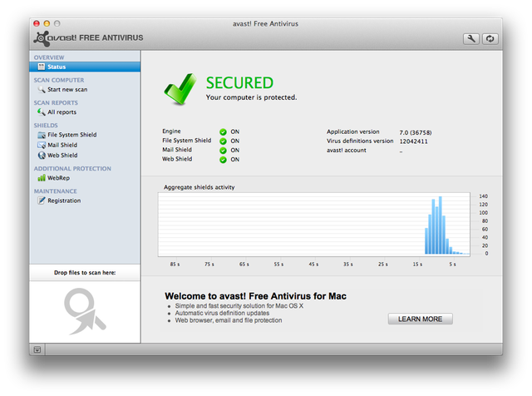Click the LEARN MORE button

pyautogui.click(x=420, y=319)
